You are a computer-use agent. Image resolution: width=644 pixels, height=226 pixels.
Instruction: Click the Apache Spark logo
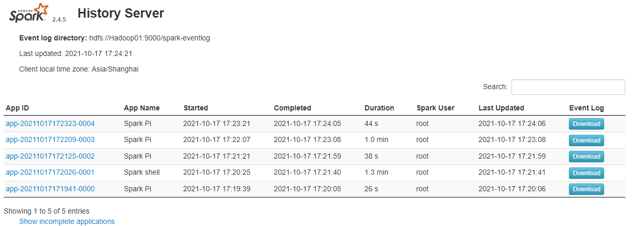tap(30, 12)
